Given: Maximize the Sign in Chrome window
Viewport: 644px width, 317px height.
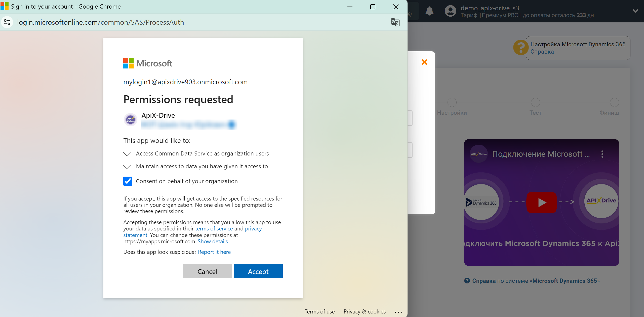Looking at the screenshot, I should coord(373,7).
